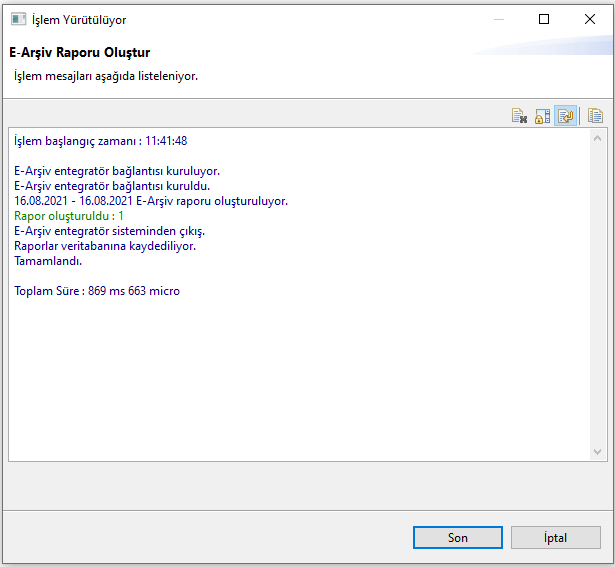Select the green Rapor oluşturuldu : 1 line
Viewport: 615px width, 567px height.
click(69, 216)
